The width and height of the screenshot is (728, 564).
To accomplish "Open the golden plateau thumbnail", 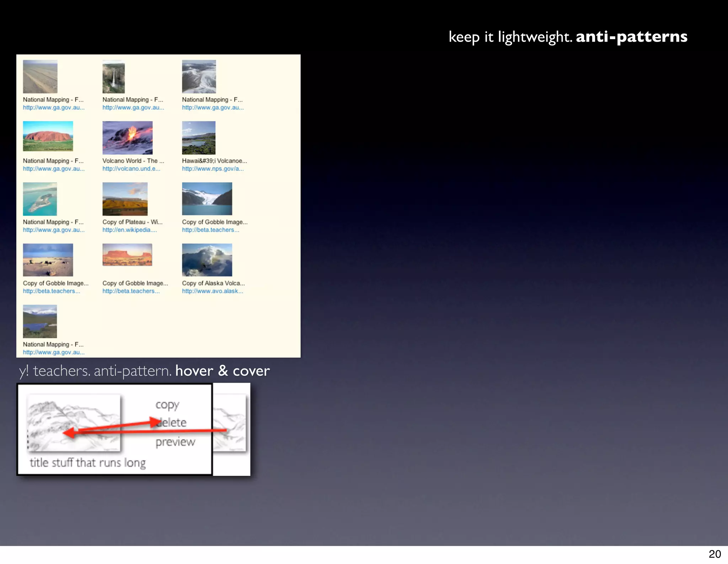I will [x=125, y=199].
